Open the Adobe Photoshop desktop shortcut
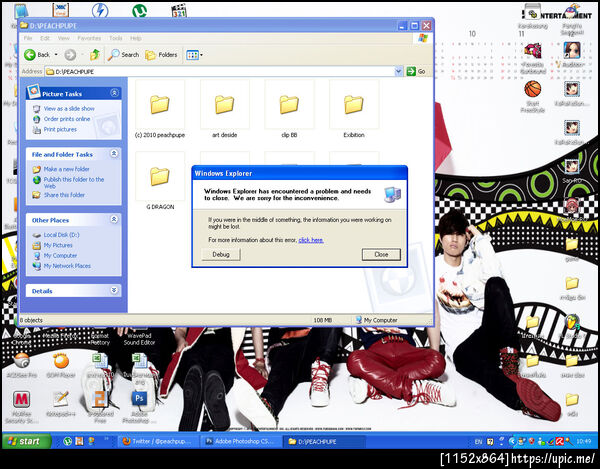The height and width of the screenshot is (469, 600). click(139, 406)
